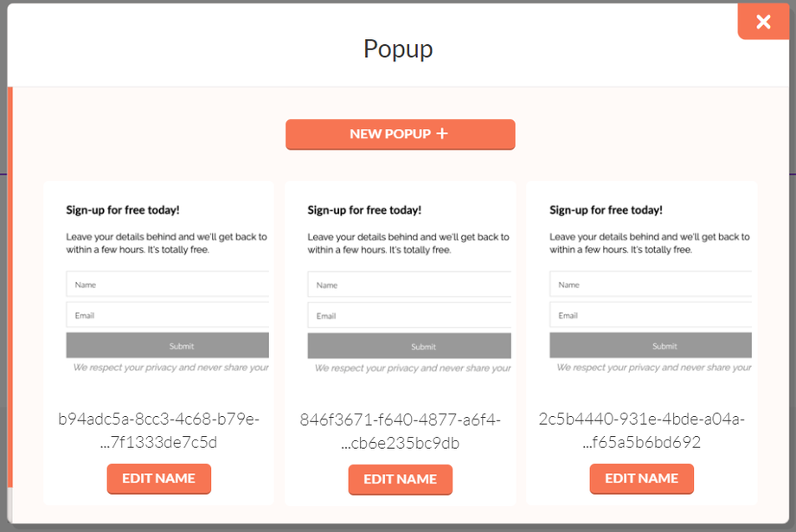Click the 846f3671-f640 popup name label
Viewport: 796px width, 532px height.
pyautogui.click(x=400, y=432)
